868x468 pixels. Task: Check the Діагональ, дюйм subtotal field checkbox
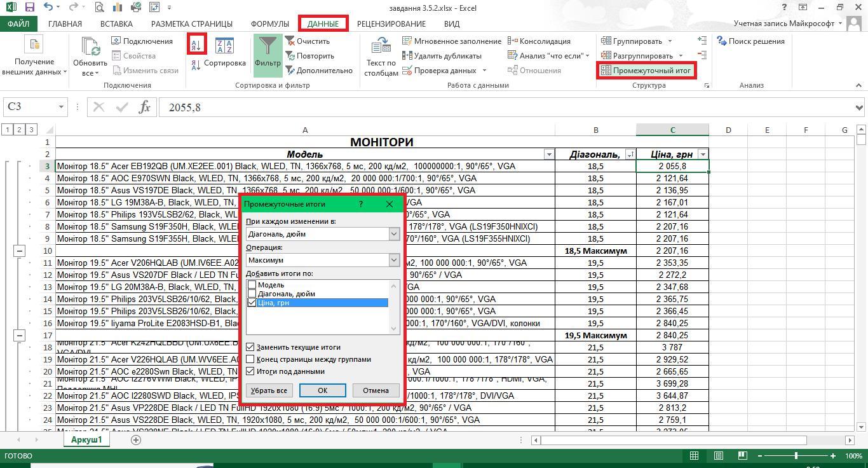tap(252, 294)
